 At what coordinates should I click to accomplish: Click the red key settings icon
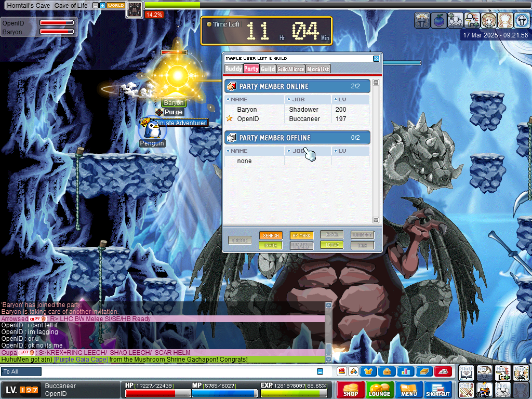click(x=443, y=371)
